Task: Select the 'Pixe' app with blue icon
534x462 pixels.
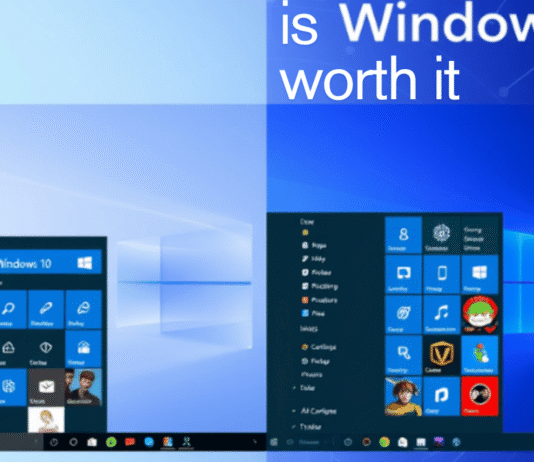Action: click(314, 313)
